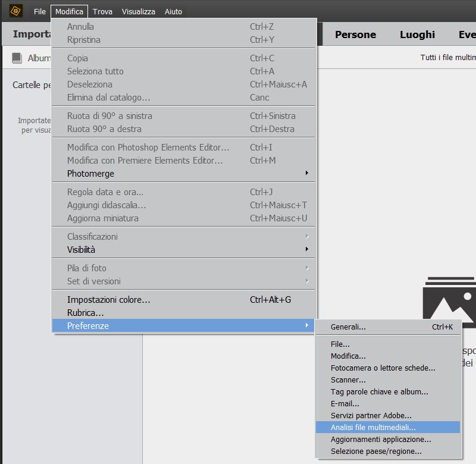Click the Elements Organizer app logo icon

tap(15, 11)
